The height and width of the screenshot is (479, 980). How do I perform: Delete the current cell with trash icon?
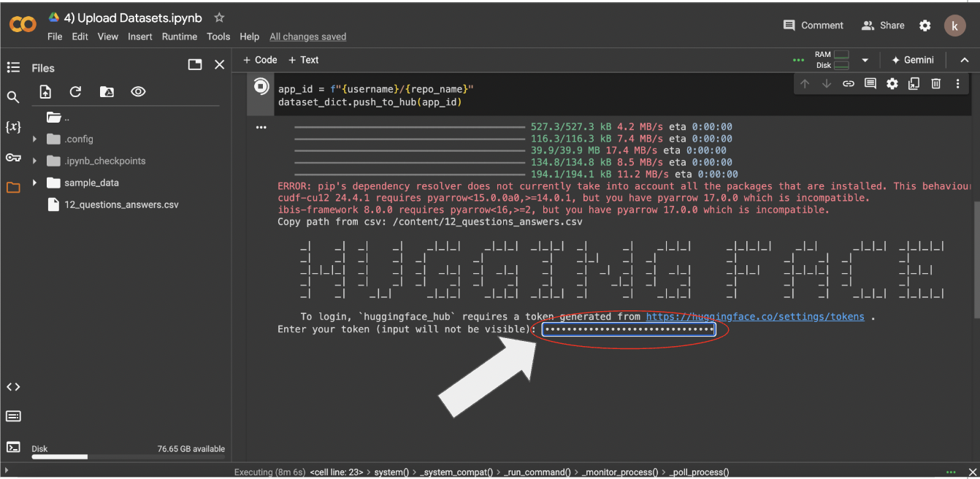[935, 84]
